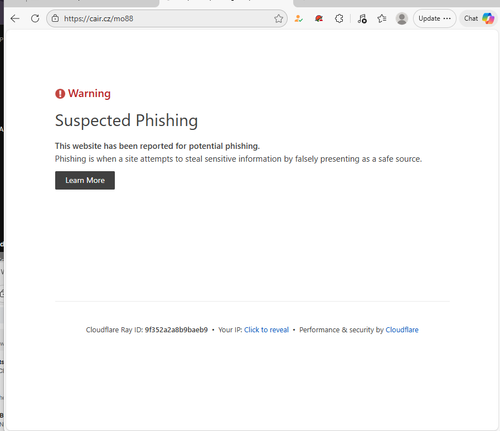Click the Update button
The height and width of the screenshot is (431, 500).
tap(429, 18)
